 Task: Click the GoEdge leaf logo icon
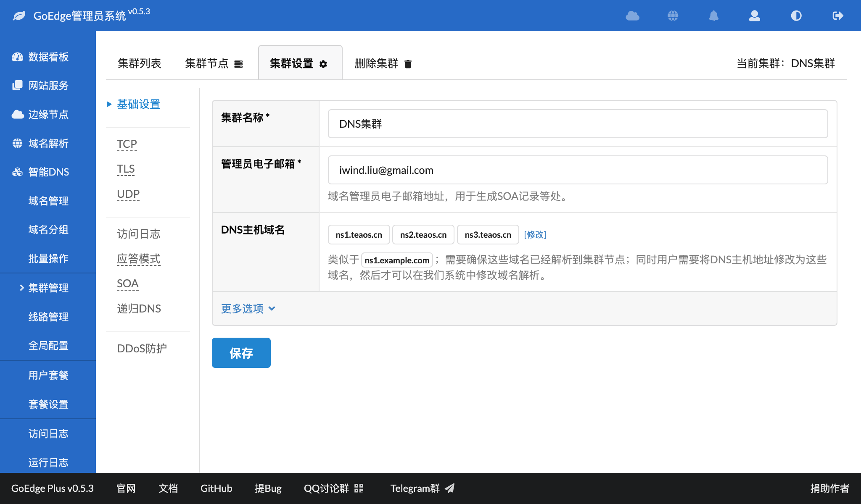point(19,16)
